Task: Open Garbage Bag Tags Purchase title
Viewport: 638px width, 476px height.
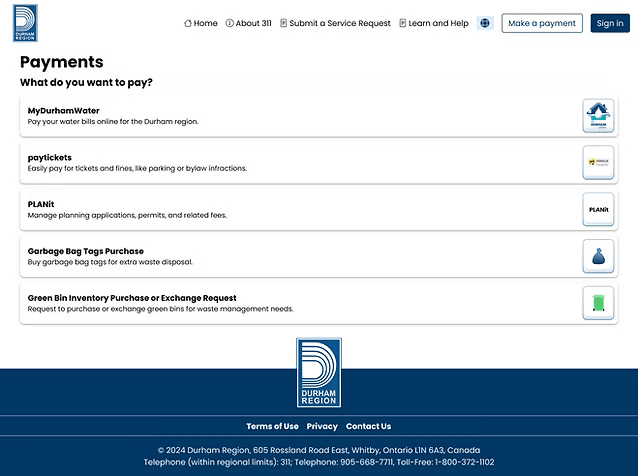Action: point(85,251)
